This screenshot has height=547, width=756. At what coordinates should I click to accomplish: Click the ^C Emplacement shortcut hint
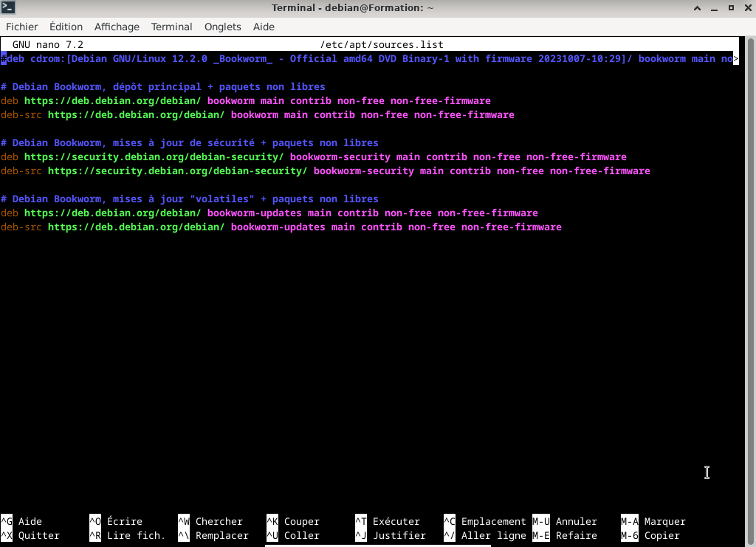click(485, 521)
